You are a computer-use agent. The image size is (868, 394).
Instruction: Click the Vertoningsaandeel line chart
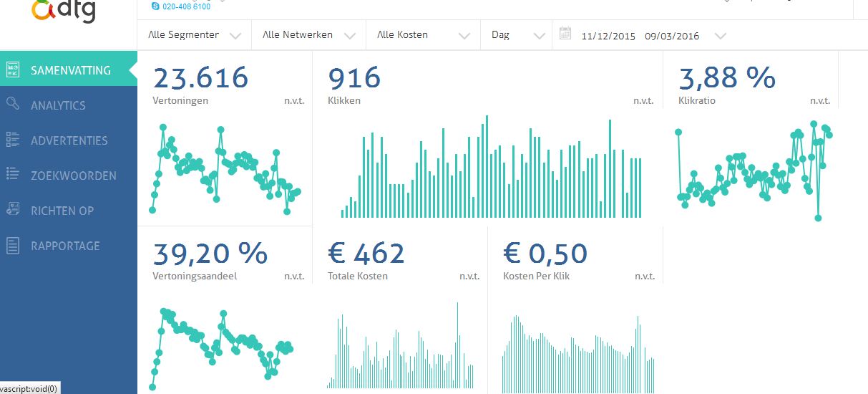pos(222,350)
